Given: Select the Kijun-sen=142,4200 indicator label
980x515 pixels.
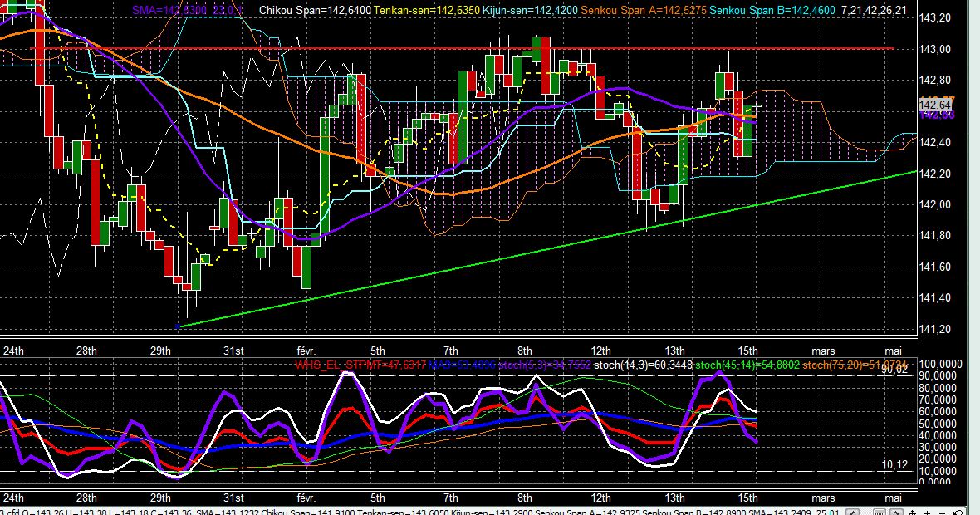Looking at the screenshot, I should tap(530, 11).
